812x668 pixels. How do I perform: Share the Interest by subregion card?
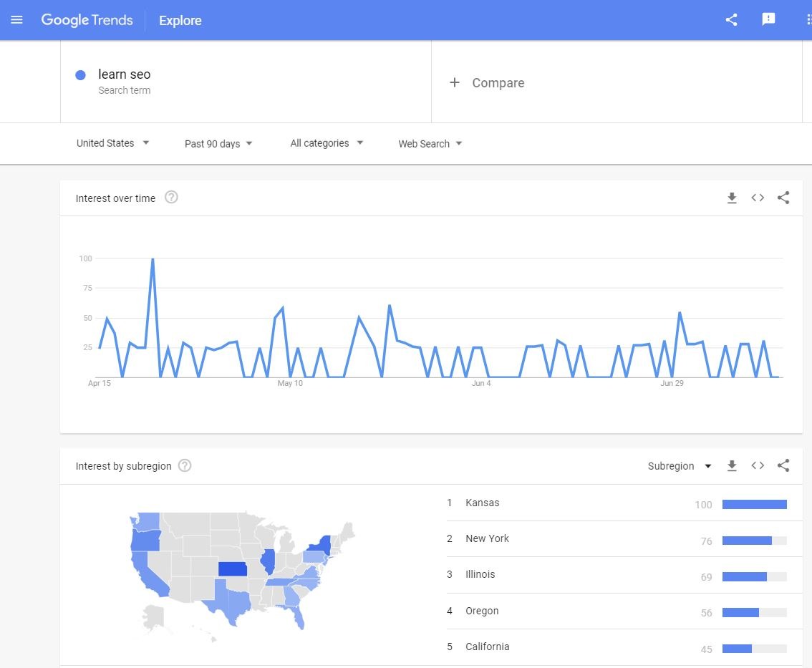[x=783, y=465]
